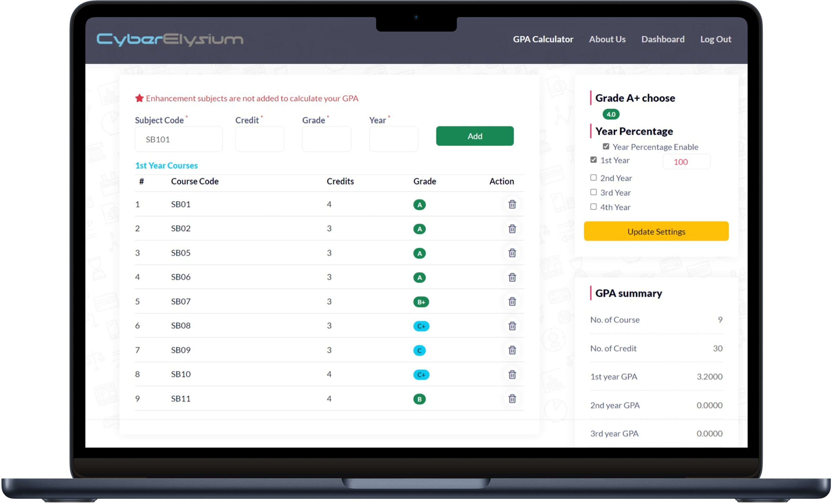Click trash icon for SB11
833x504 pixels.
click(x=512, y=398)
